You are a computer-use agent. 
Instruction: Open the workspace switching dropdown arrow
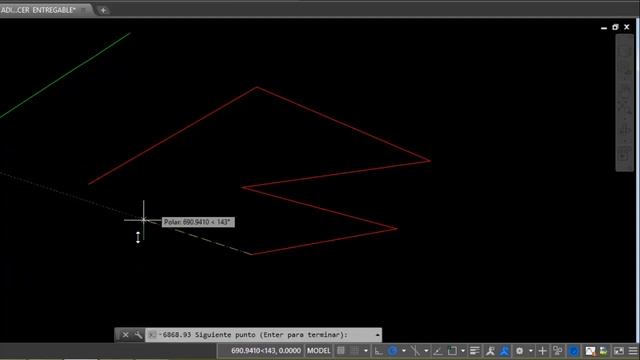531,351
